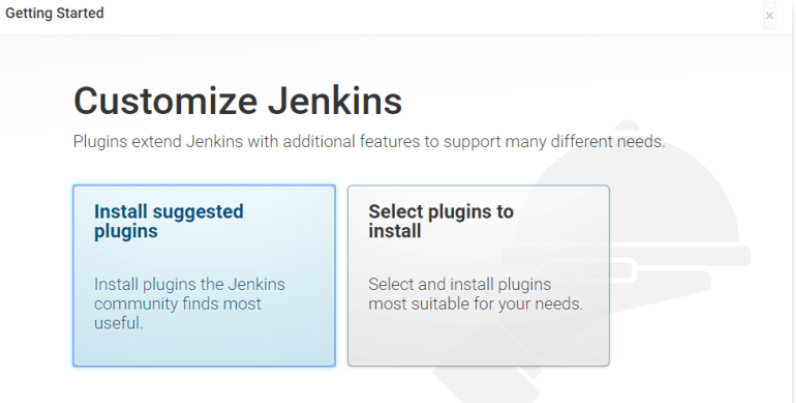Screen dimensions: 796x403
Task: Click the empty area of the blue suggested plugins card
Action: click(203, 345)
